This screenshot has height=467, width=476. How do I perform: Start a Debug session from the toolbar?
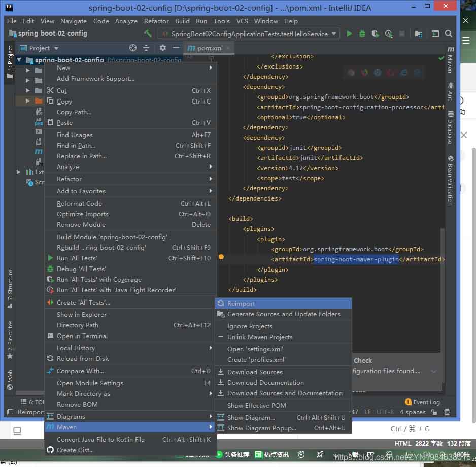(362, 33)
